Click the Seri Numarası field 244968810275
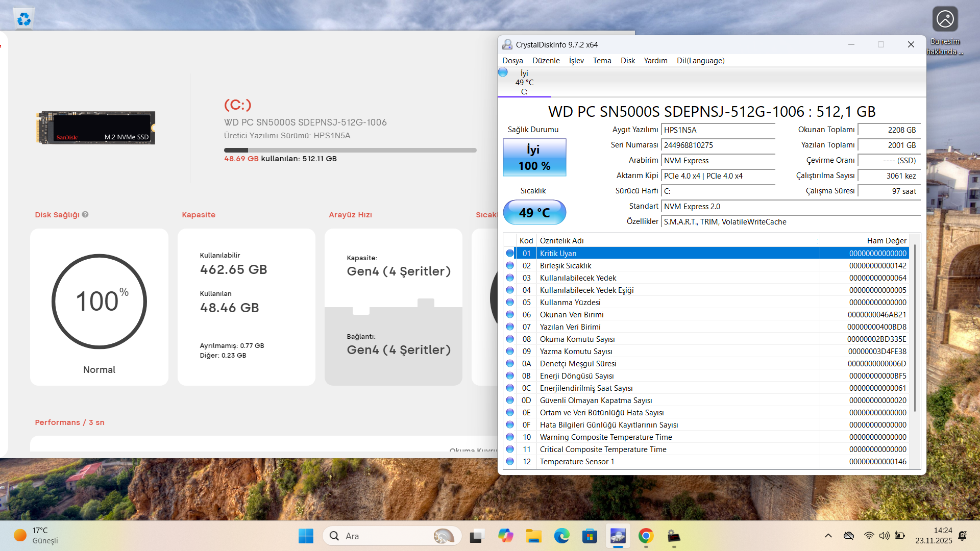This screenshot has height=551, width=980. tap(718, 145)
